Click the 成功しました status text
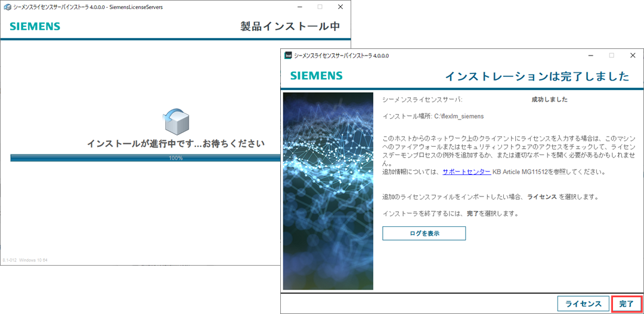Image resolution: width=644 pixels, height=314 pixels. tap(549, 100)
